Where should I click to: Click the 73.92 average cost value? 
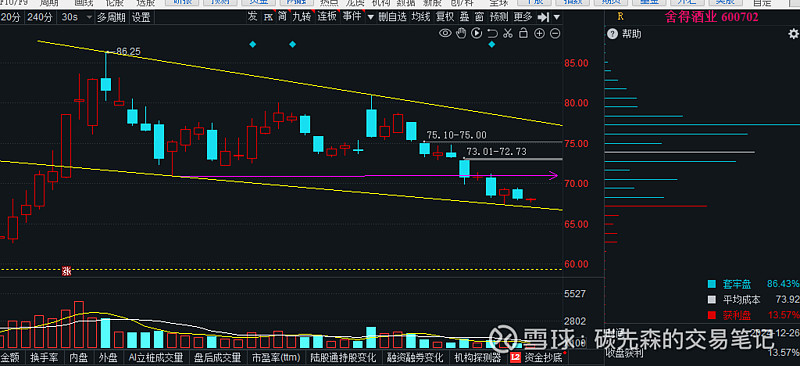(x=788, y=300)
